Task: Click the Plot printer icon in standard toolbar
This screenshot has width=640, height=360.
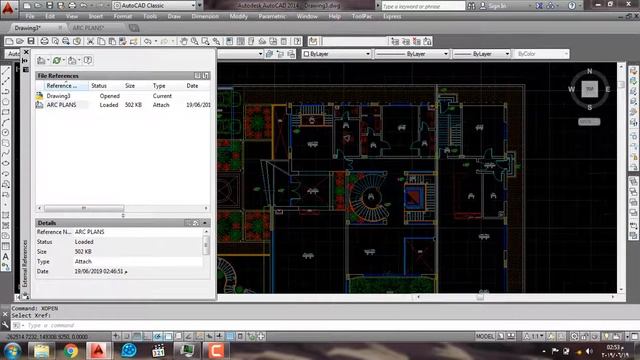Action: click(x=44, y=41)
